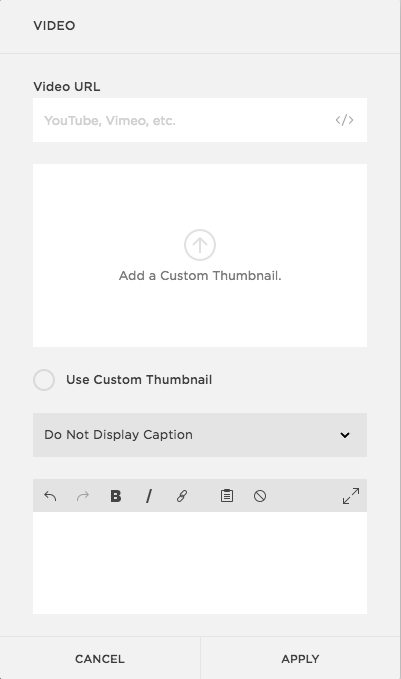Undo the last caption edit
Image resolution: width=401 pixels, height=679 pixels.
(50, 496)
